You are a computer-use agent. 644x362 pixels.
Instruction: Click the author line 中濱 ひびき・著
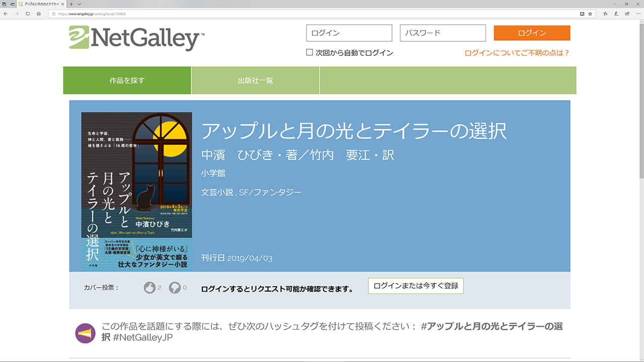tap(250, 155)
